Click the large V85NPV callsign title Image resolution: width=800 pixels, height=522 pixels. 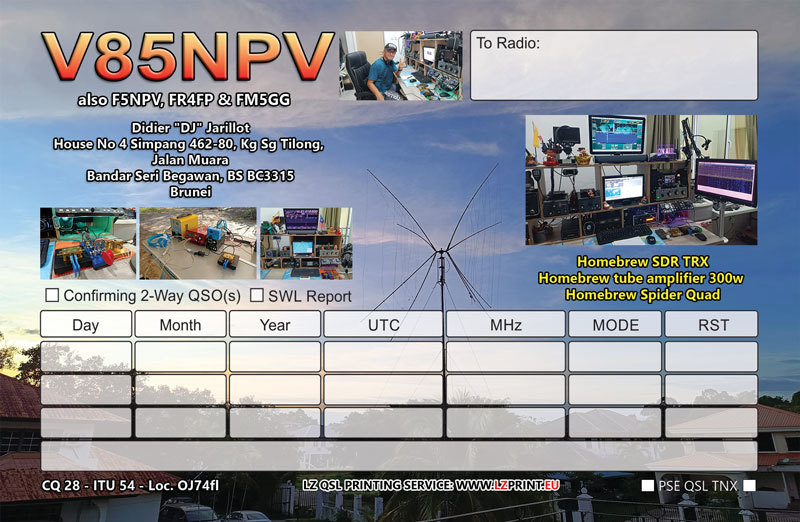click(187, 58)
